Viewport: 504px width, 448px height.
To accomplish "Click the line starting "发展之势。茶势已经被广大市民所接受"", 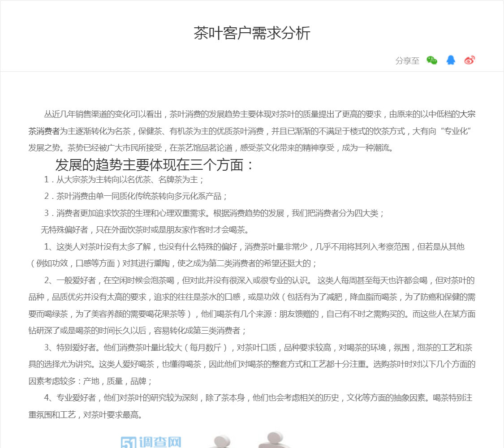I will (211, 148).
